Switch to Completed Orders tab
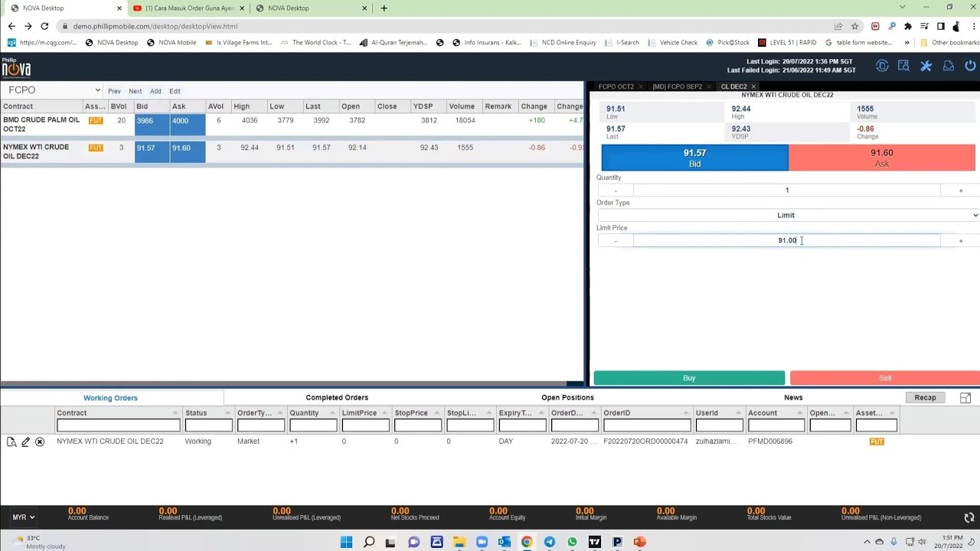This screenshot has width=980, height=551. (337, 398)
